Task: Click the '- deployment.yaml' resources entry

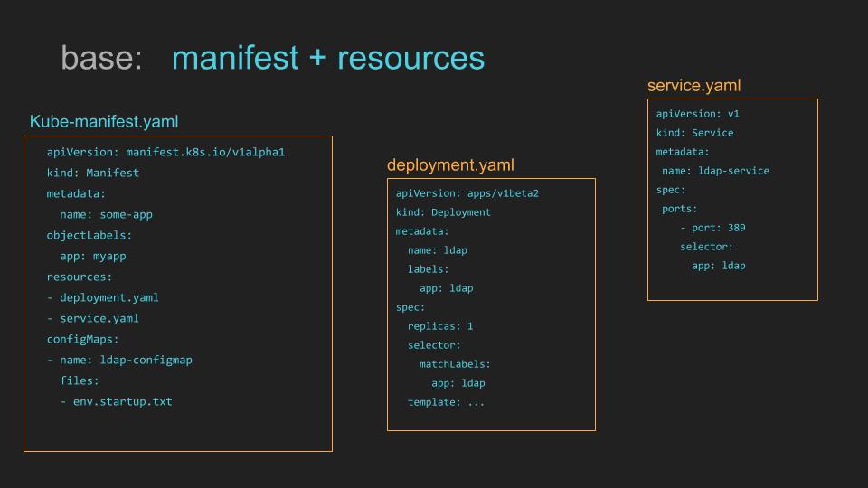Action: pos(102,297)
